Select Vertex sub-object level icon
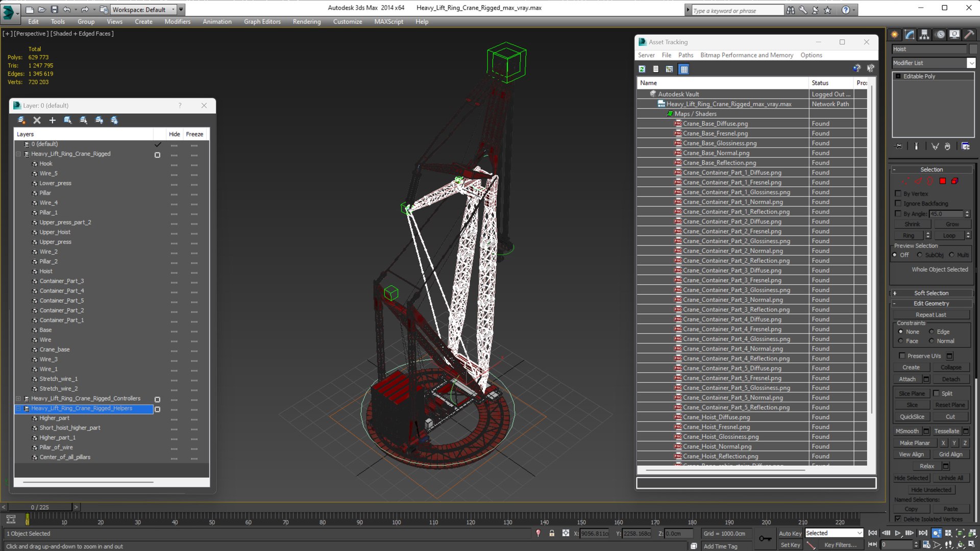Viewport: 980px width, 551px height. pos(905,181)
